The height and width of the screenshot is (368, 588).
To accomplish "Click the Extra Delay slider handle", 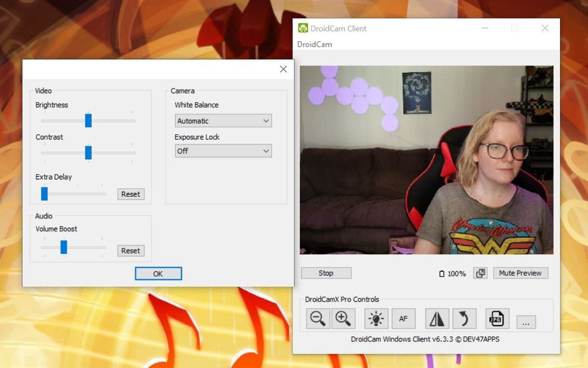I will [x=44, y=194].
